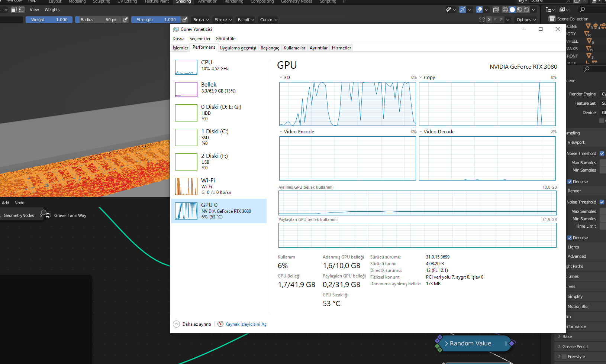The height and width of the screenshot is (364, 606).
Task: Switch to the İşlemler tab
Action: coord(180,48)
